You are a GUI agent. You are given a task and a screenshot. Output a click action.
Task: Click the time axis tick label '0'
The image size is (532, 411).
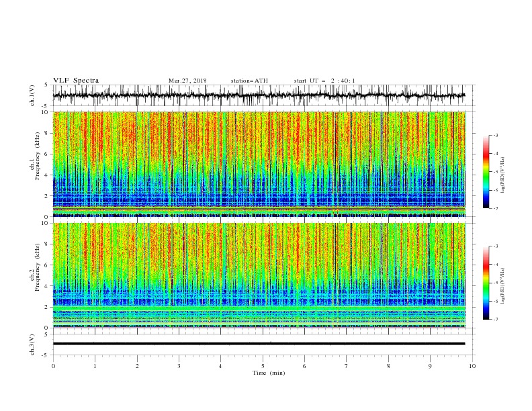tap(53, 366)
